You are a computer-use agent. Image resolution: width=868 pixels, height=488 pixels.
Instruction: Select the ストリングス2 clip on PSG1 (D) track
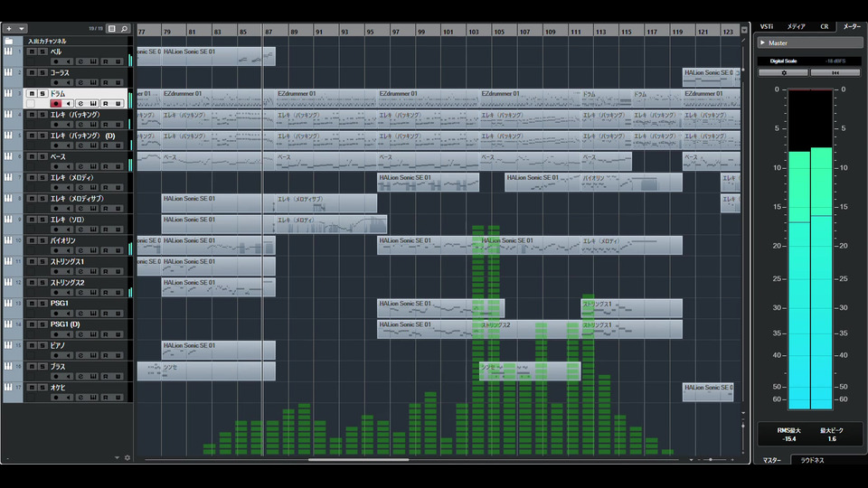click(x=530, y=329)
